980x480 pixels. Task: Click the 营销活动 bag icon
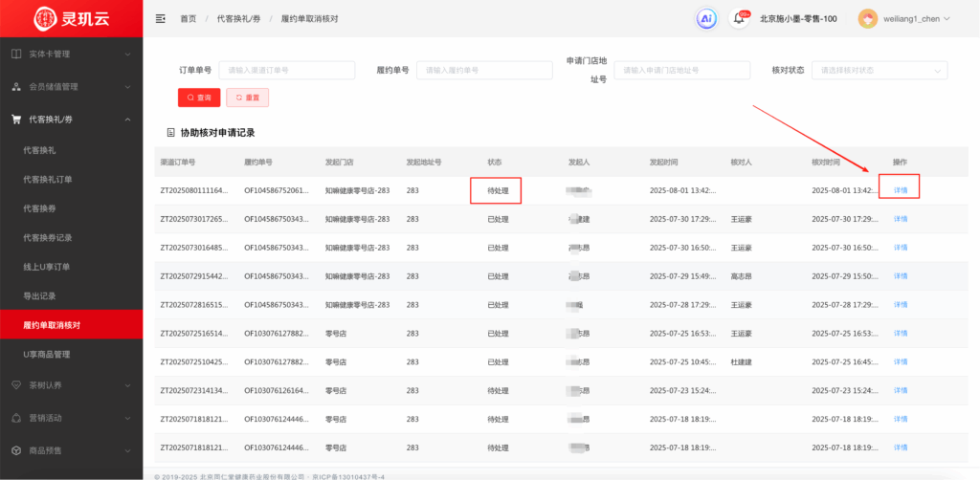[16, 417]
